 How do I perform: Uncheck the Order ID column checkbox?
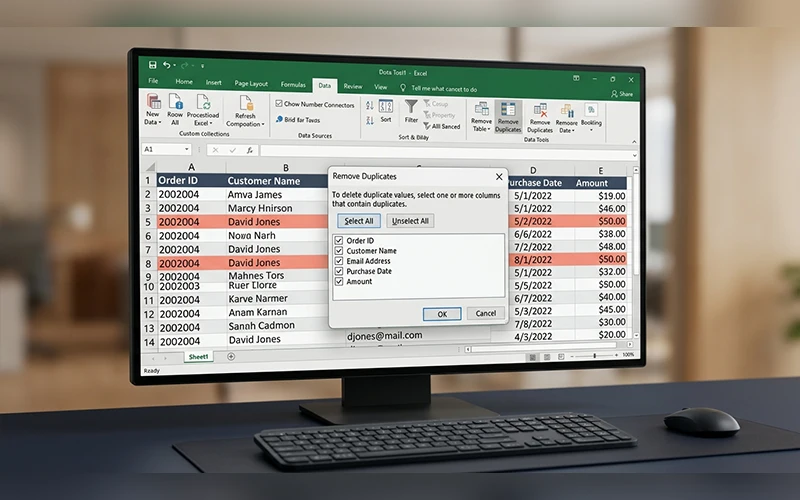(339, 240)
